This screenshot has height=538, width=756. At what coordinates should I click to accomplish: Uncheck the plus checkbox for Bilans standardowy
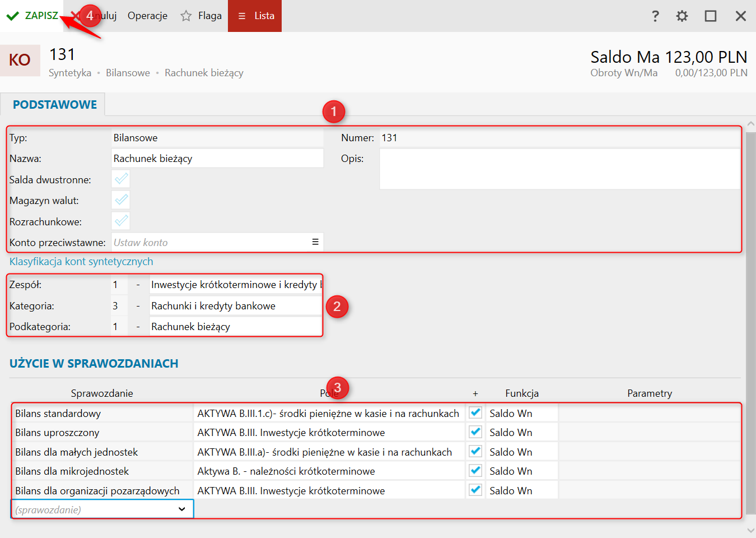475,413
